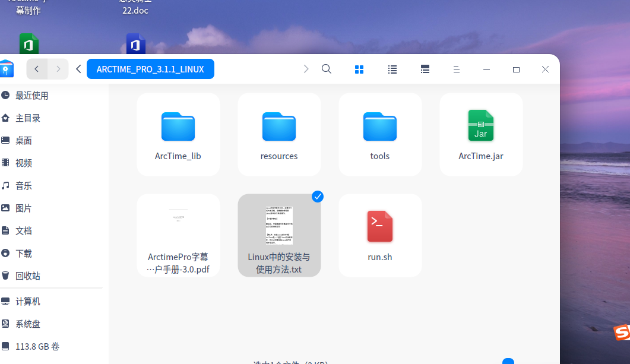Go back with the back arrow button
630x364 pixels.
37,69
